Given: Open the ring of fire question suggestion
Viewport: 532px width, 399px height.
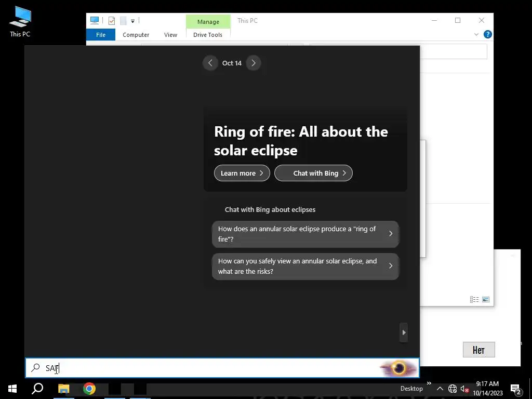Looking at the screenshot, I should [305, 234].
